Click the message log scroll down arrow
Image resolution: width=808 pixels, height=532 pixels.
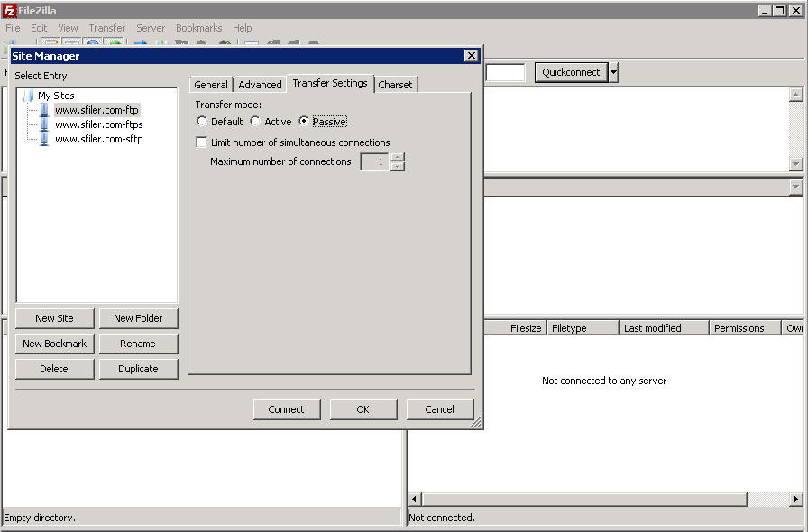[x=796, y=164]
